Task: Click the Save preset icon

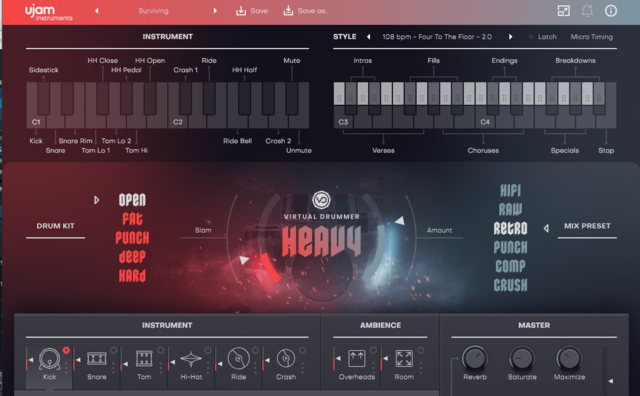Action: click(241, 11)
